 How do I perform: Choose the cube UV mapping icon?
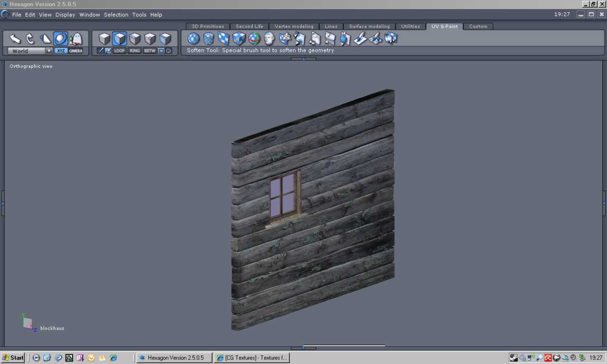point(239,38)
